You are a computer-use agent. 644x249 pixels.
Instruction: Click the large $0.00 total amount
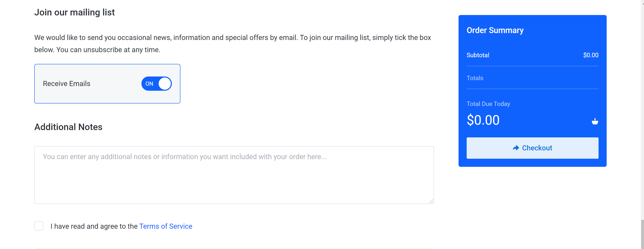point(483,120)
